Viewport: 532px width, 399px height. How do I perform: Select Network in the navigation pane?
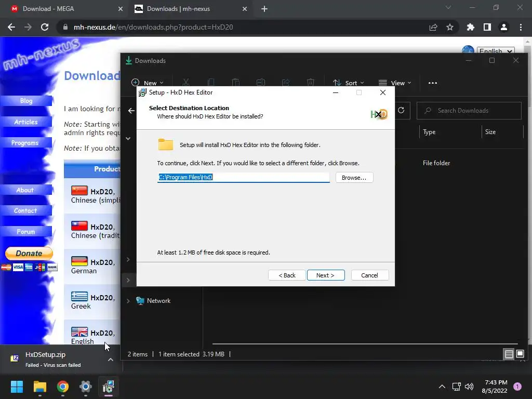coord(158,301)
